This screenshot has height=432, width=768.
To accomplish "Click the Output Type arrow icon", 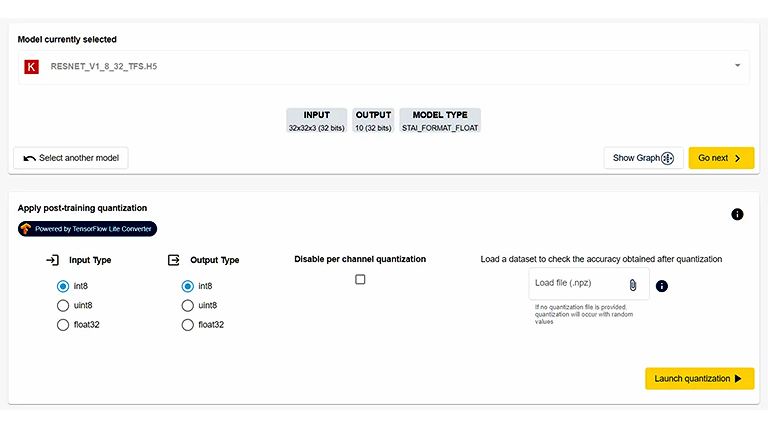I will (x=173, y=260).
